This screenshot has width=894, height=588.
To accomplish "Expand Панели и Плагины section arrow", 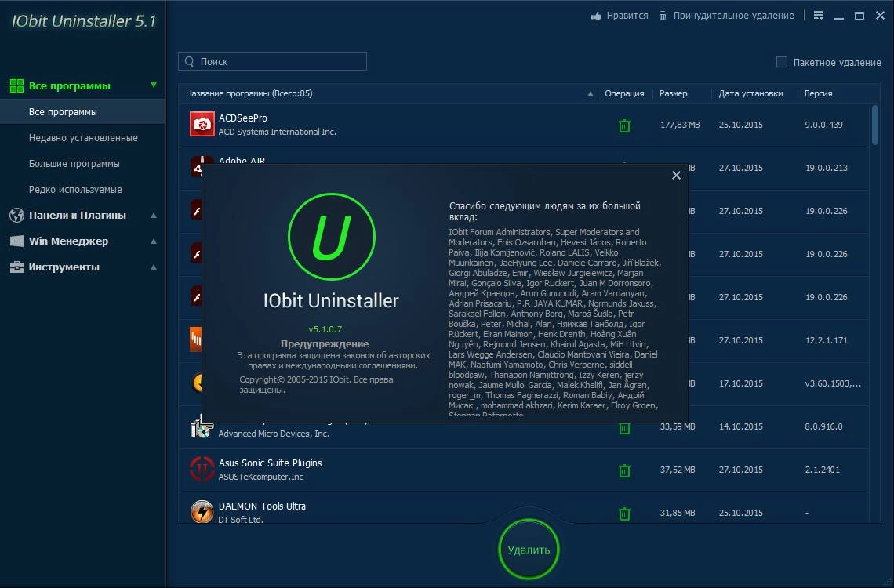I will pyautogui.click(x=154, y=216).
